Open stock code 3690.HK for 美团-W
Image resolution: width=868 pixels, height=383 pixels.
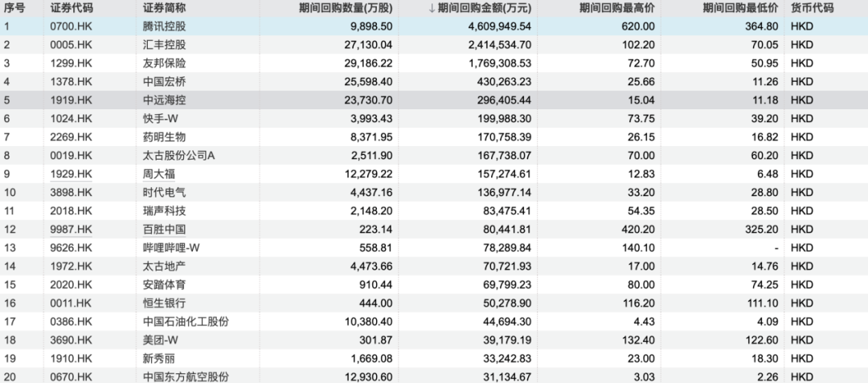(x=72, y=340)
